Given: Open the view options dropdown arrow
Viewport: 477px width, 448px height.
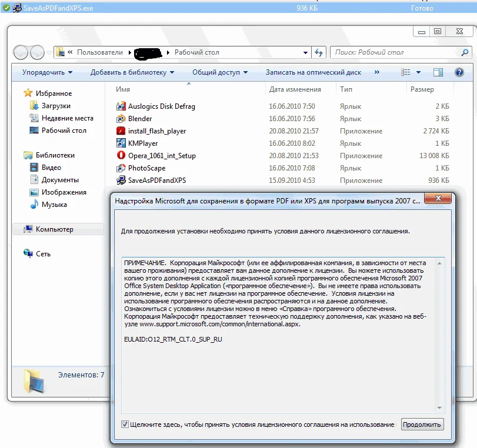Looking at the screenshot, I should coord(418,72).
